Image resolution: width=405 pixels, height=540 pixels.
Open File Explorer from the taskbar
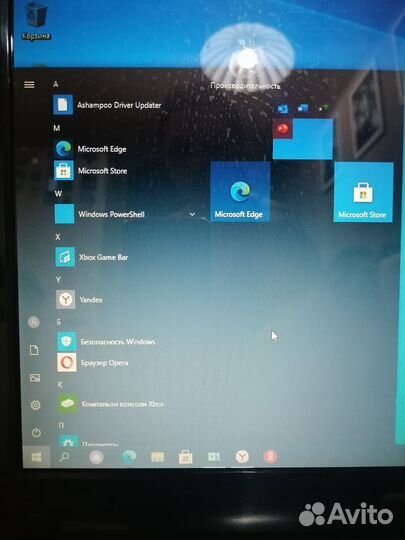pos(157,457)
